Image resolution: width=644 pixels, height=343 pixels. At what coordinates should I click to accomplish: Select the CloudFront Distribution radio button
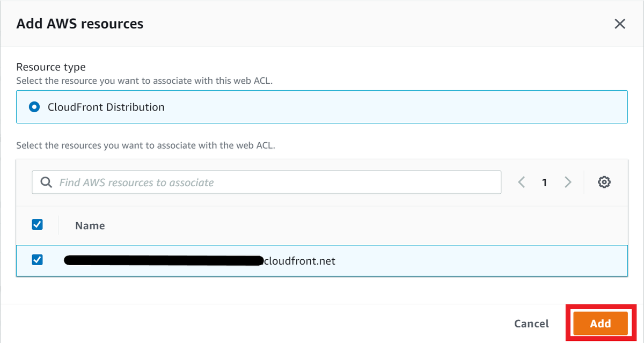pos(35,107)
